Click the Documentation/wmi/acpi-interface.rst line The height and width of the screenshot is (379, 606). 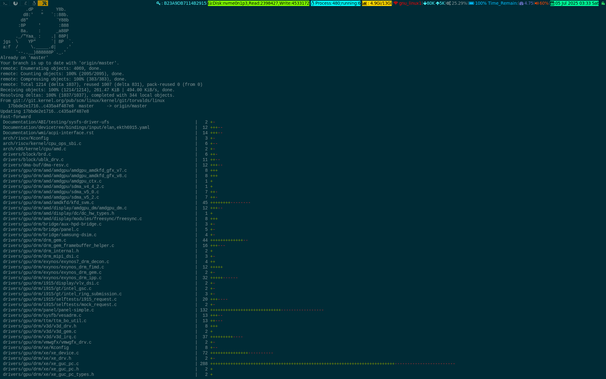pyautogui.click(x=48, y=133)
